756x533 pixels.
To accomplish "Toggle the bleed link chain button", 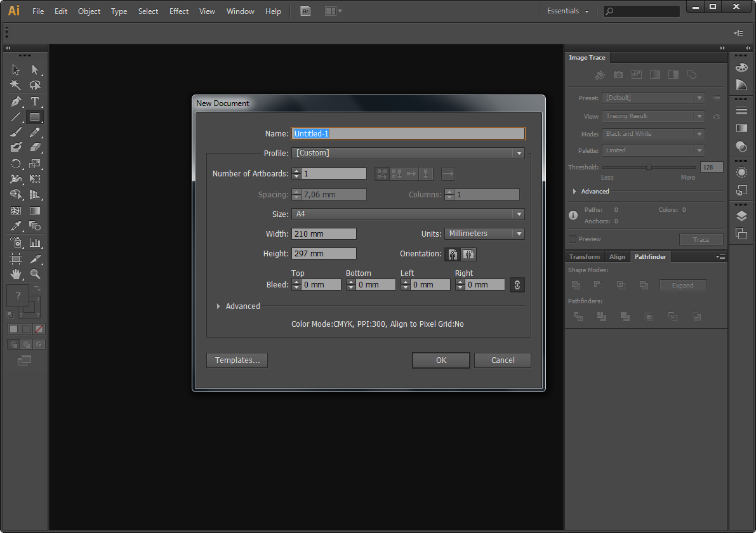I will pos(517,285).
